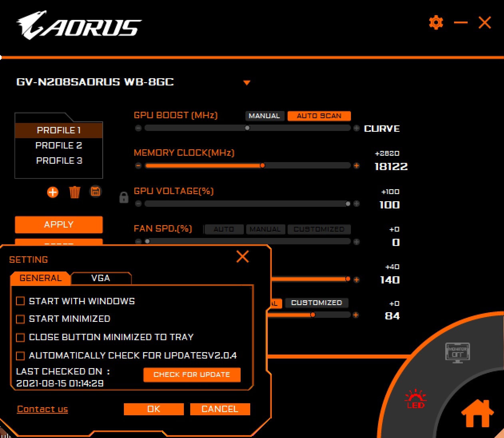Toggle the Monitor Off icon
The height and width of the screenshot is (438, 504).
[x=457, y=353]
